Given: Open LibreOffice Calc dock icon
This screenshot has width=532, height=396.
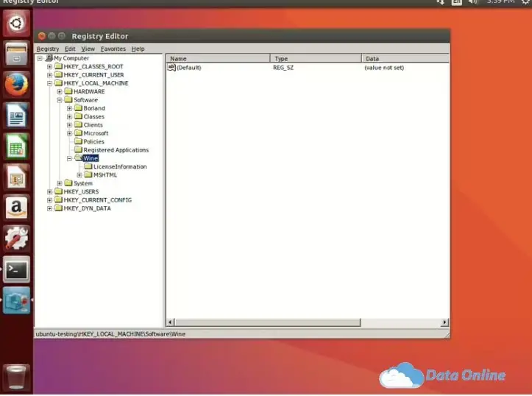Looking at the screenshot, I should tap(16, 146).
